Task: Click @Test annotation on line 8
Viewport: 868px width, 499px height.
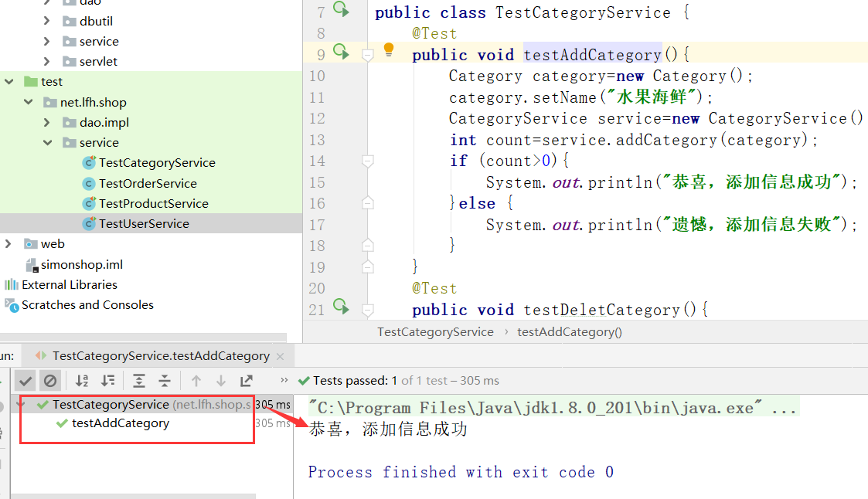Action: coord(434,34)
